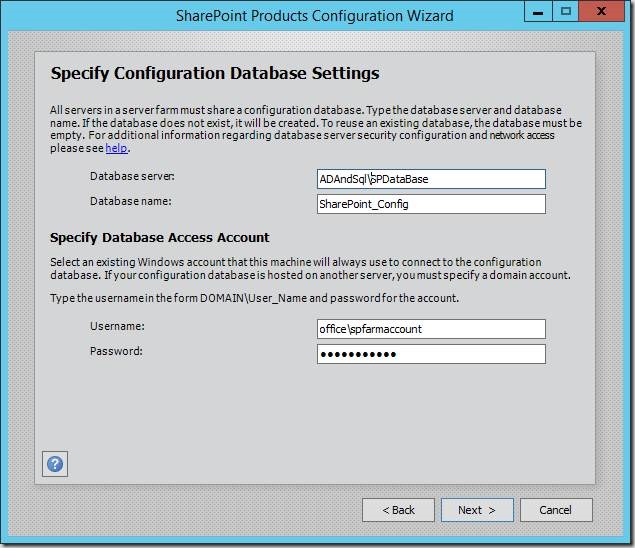Click the Specify Configuration Database Settings heading

[214, 73]
